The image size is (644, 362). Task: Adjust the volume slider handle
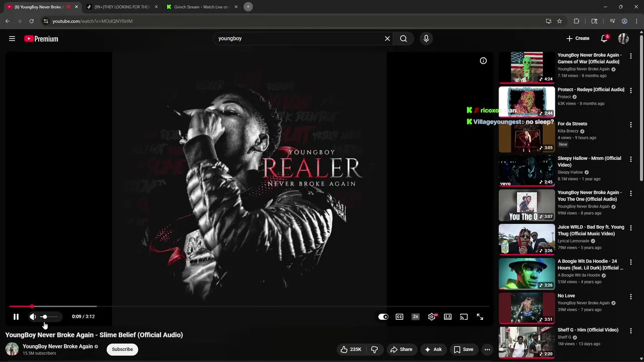[44, 317]
